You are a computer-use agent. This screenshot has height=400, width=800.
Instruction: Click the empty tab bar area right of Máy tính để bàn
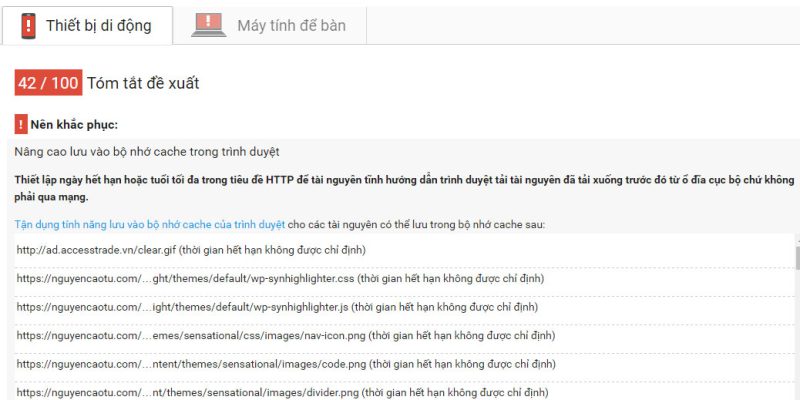[x=580, y=26]
